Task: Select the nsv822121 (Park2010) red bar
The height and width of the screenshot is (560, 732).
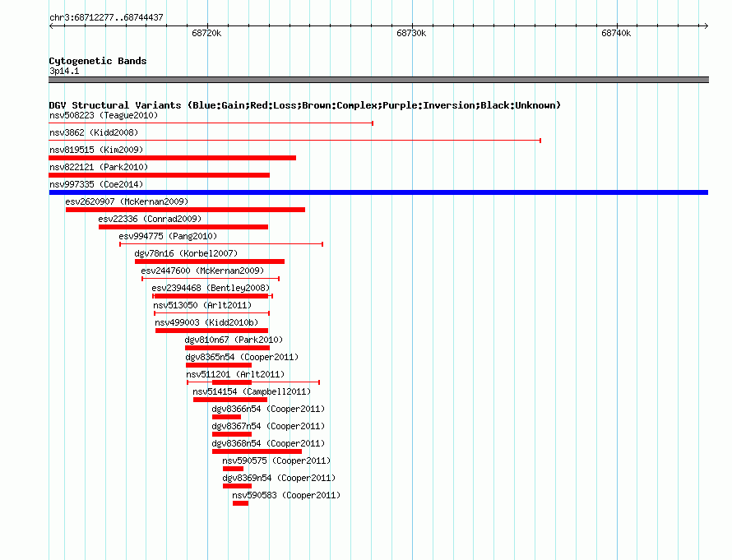Action: click(160, 175)
